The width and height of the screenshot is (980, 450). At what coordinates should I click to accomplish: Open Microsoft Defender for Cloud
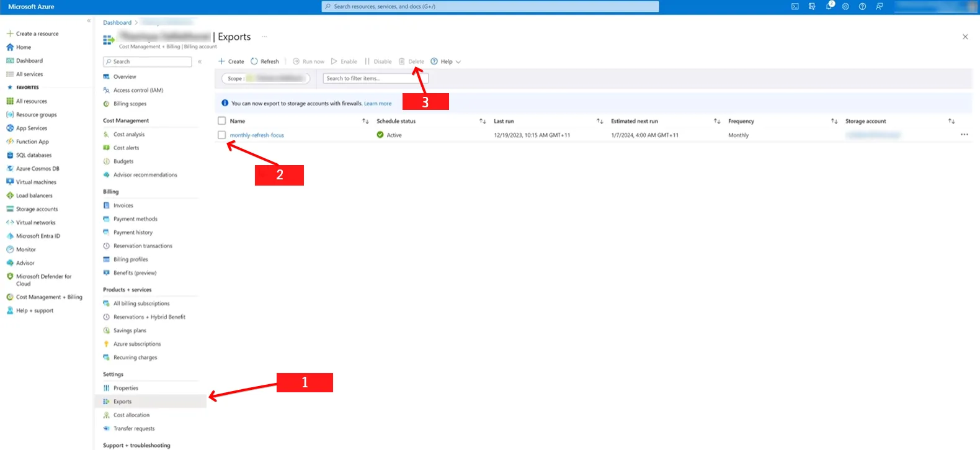pos(43,280)
